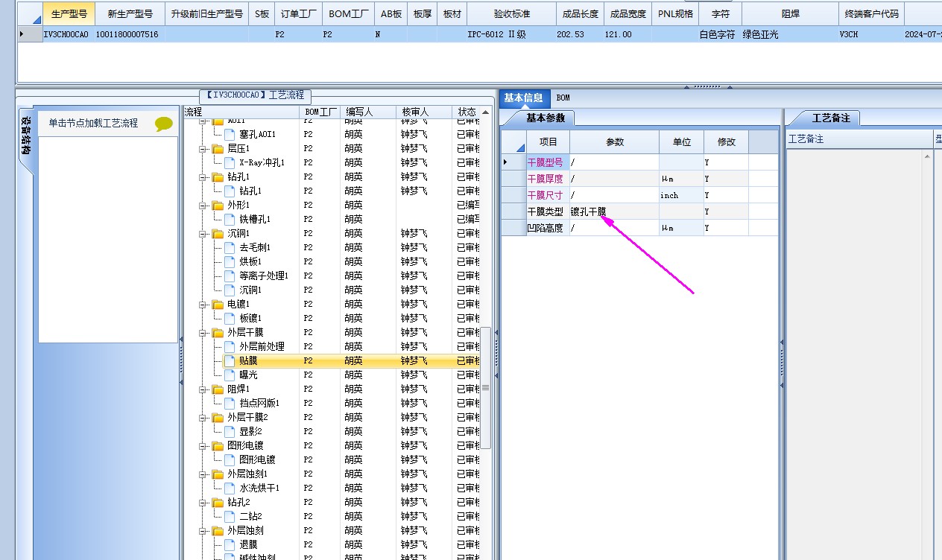Click the 外层前处理 document icon
This screenshot has height=560, width=942.
(x=230, y=346)
